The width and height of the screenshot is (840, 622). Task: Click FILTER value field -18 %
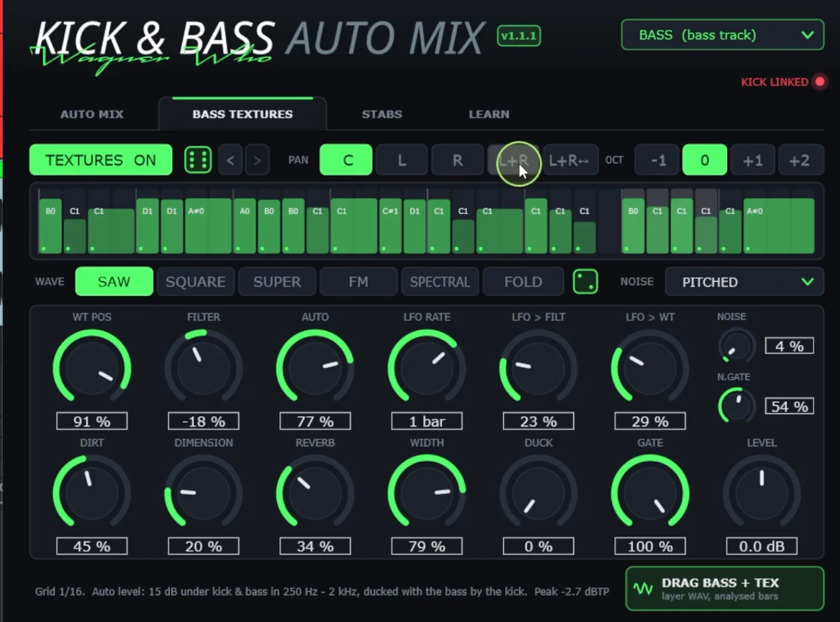(x=203, y=421)
